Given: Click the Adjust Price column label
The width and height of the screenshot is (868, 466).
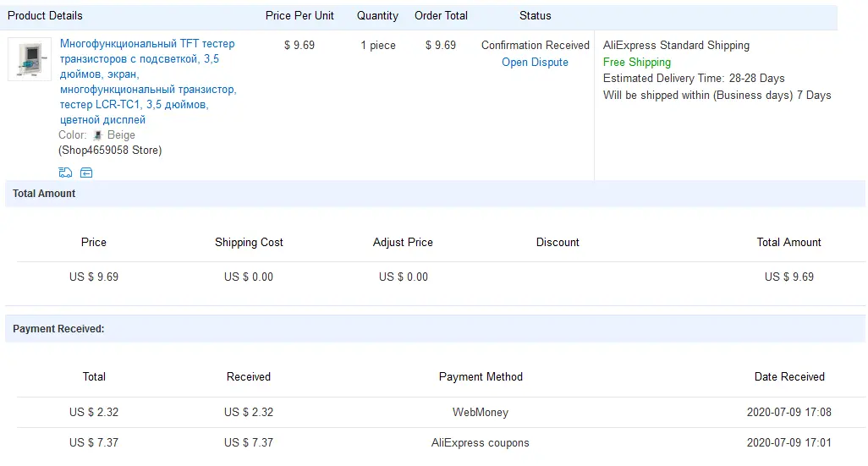Looking at the screenshot, I should pos(403,243).
